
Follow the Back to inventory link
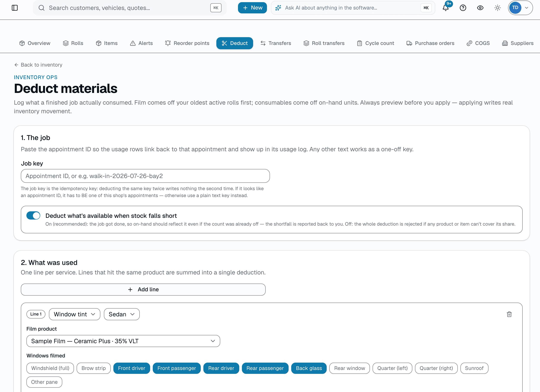coord(38,65)
